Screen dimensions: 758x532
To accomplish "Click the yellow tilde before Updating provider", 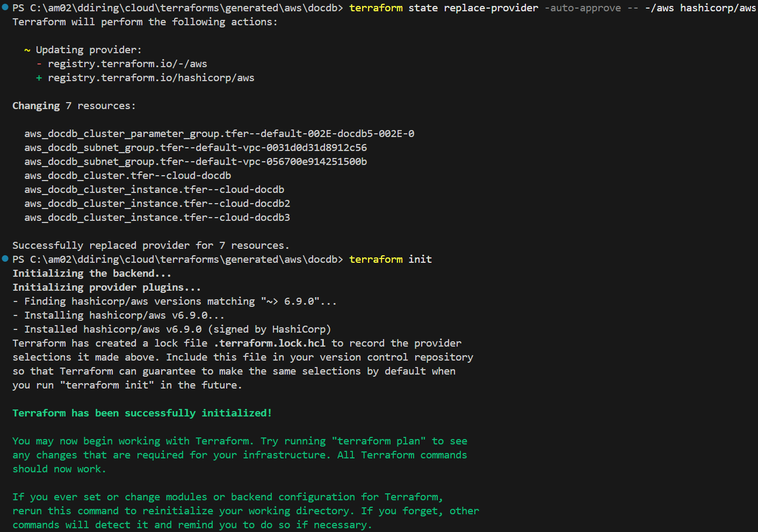I will [27, 50].
